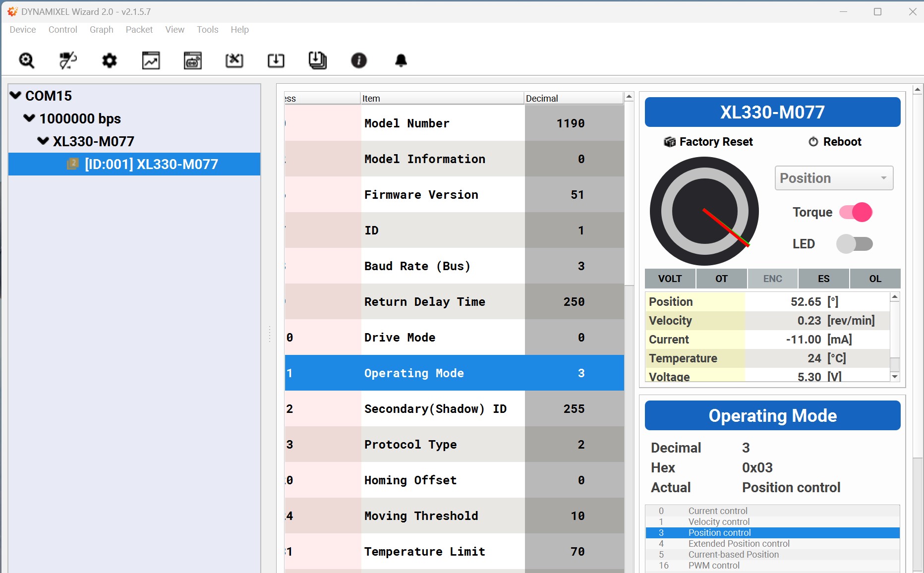
Task: Open the Packet menu
Action: (139, 30)
